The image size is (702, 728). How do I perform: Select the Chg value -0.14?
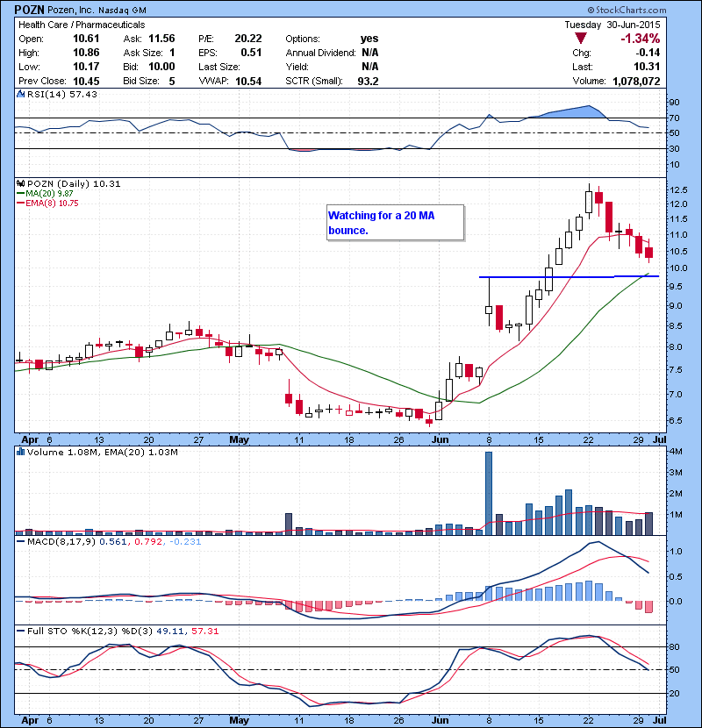coord(648,53)
